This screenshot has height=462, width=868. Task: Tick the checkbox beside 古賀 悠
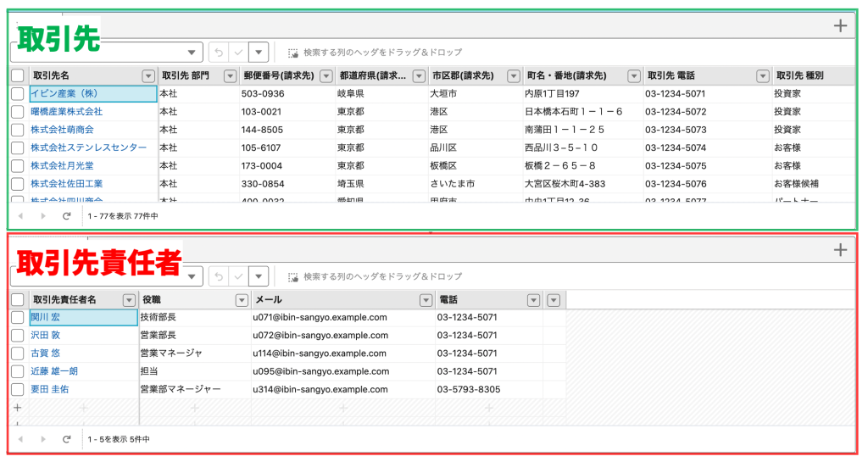coord(18,353)
